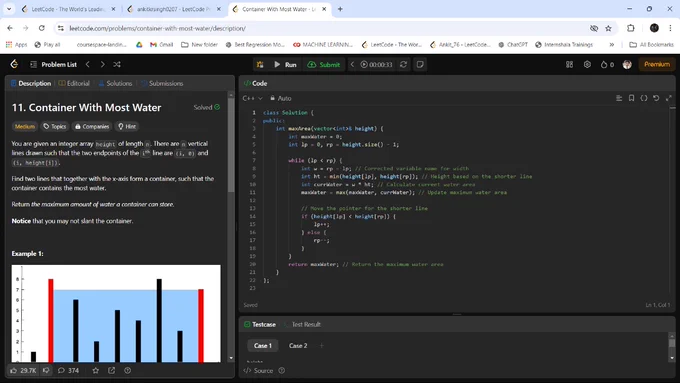Reload the browser page

click(42, 28)
